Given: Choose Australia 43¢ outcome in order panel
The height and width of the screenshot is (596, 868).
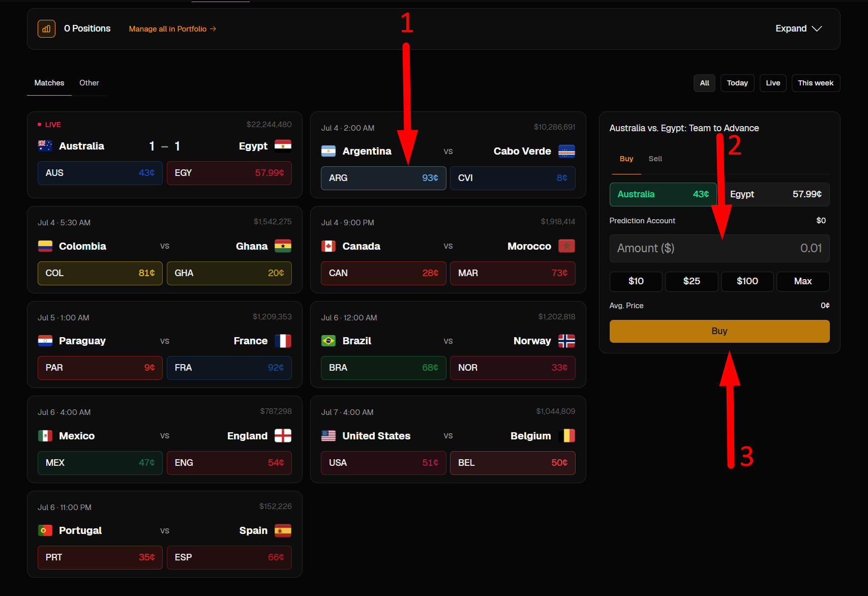Looking at the screenshot, I should pyautogui.click(x=663, y=194).
